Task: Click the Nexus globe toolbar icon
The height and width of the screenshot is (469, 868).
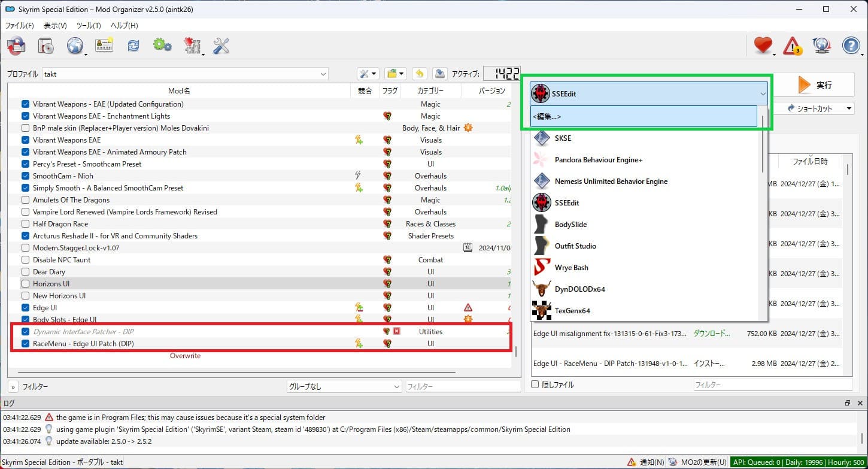Action: (75, 46)
